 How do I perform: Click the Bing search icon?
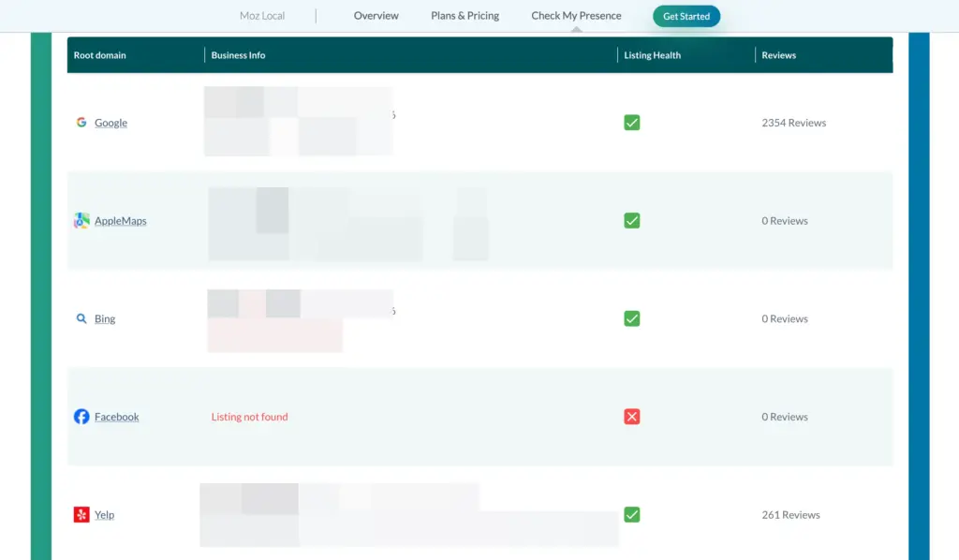tap(81, 318)
